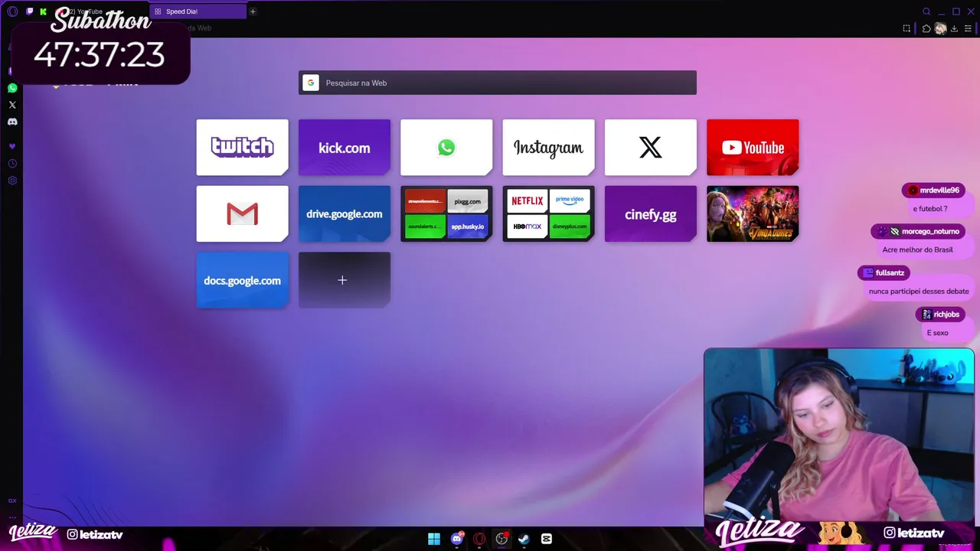
Task: Select the Speed Dial tab
Action: (198, 11)
